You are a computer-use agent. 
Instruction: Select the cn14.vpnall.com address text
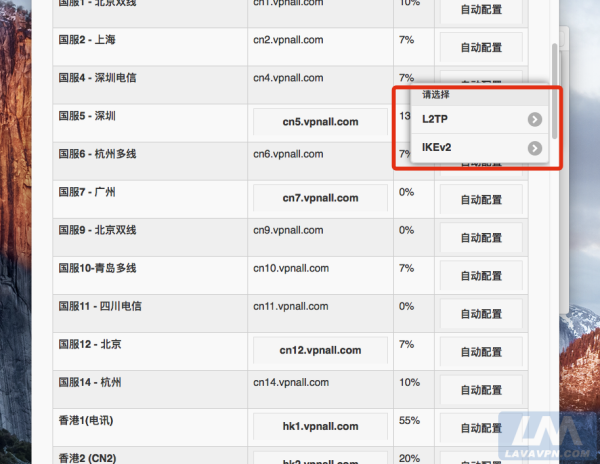tap(291, 383)
